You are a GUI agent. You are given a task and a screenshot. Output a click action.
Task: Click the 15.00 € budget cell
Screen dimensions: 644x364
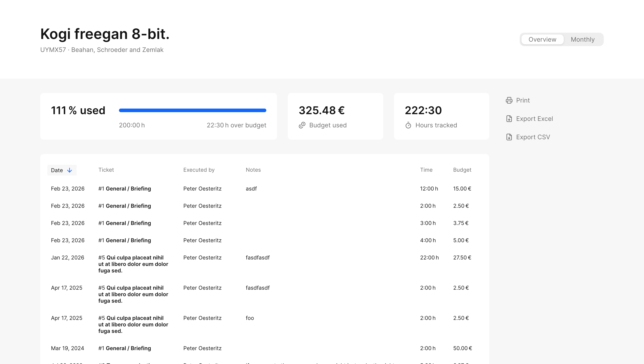pos(462,189)
